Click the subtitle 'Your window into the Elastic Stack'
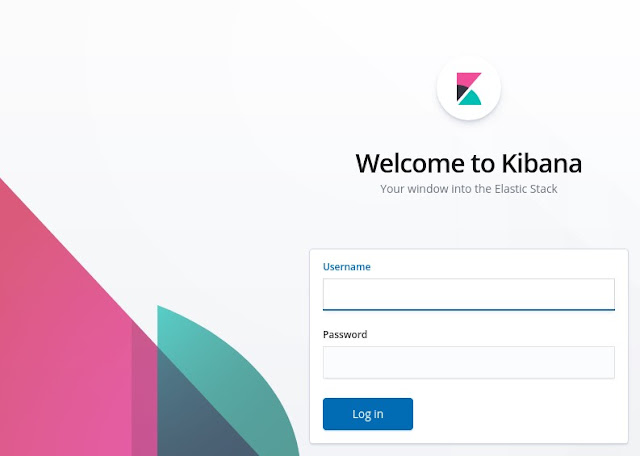This screenshot has width=640, height=456. click(469, 189)
